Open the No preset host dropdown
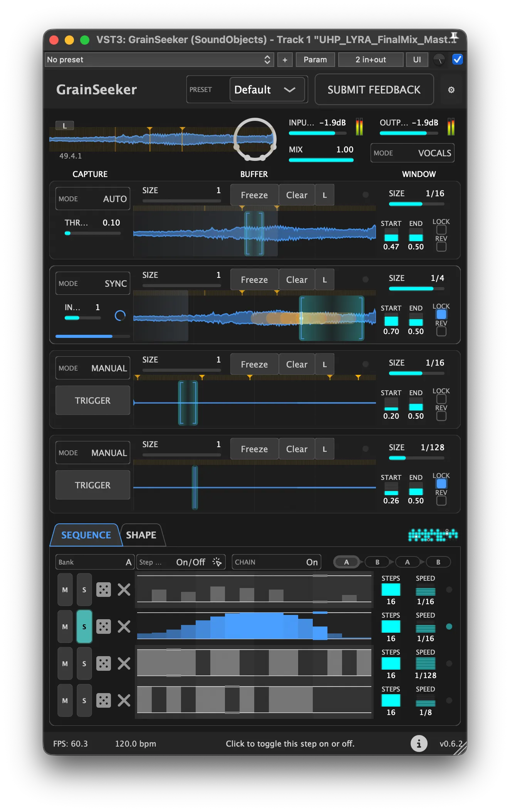Screen dimensions: 510x812 coord(159,60)
